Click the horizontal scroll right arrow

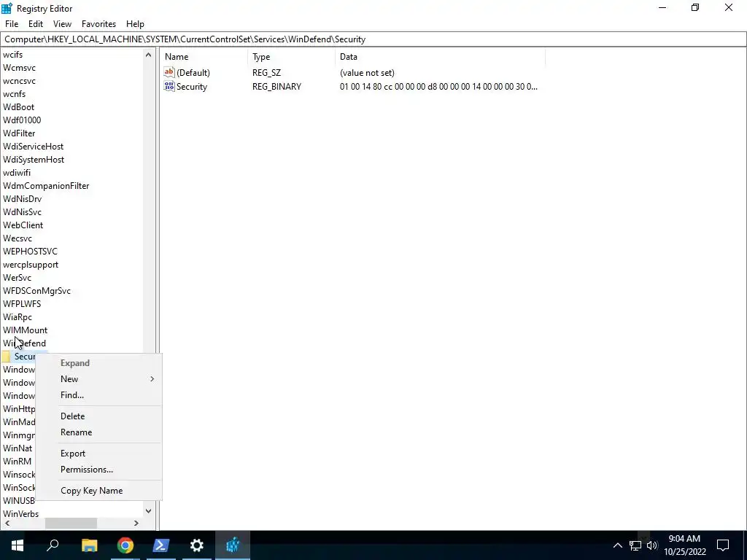pyautogui.click(x=136, y=523)
